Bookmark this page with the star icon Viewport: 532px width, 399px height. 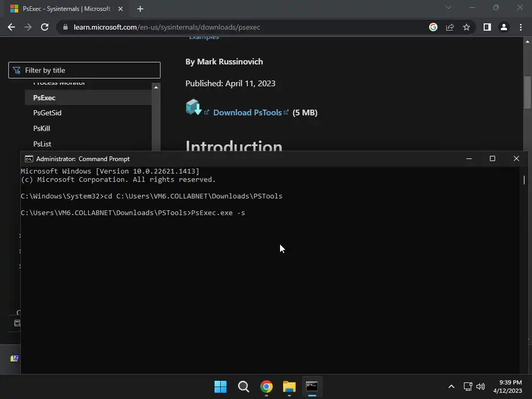467,27
